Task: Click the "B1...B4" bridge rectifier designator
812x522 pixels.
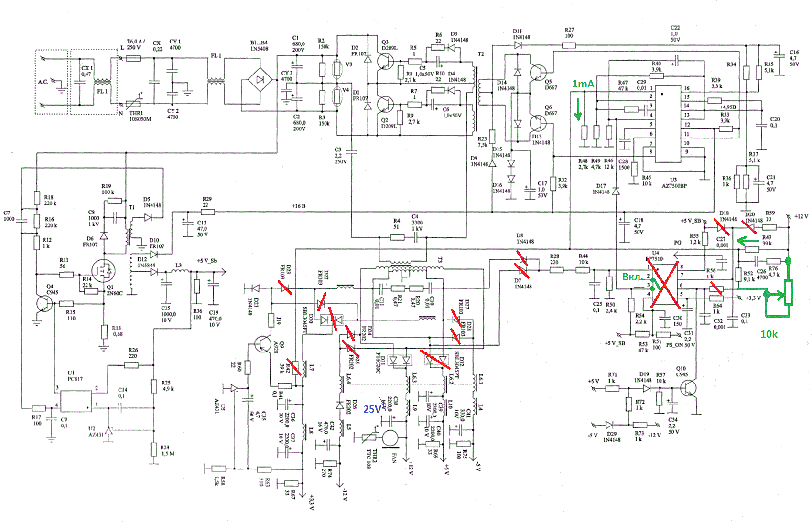Action: tap(260, 43)
